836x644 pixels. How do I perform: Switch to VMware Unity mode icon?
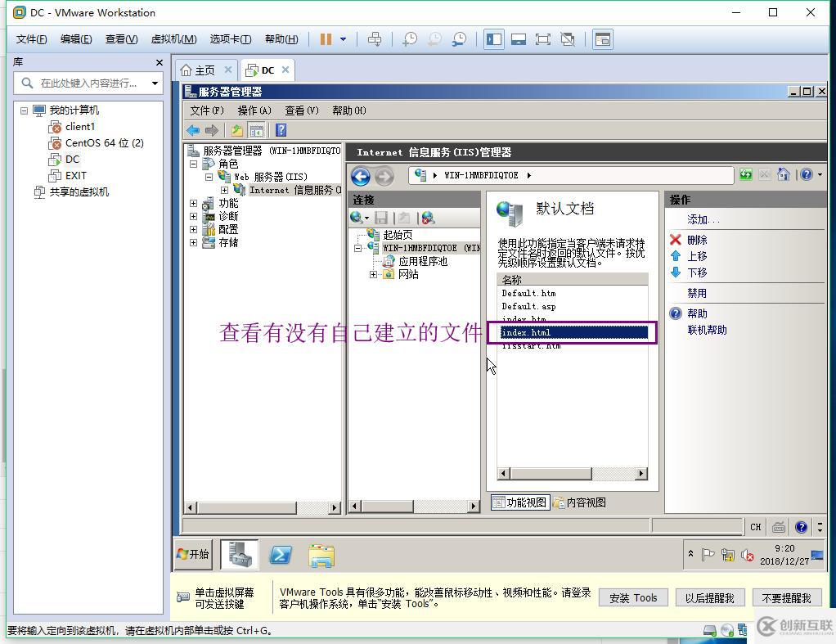pos(568,39)
